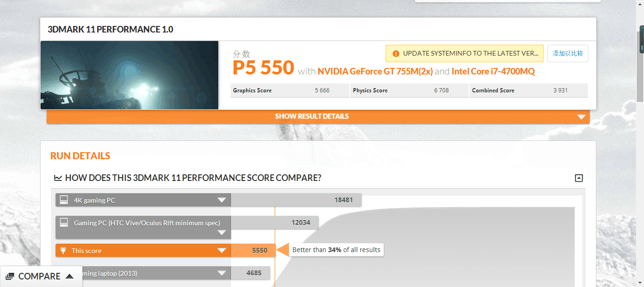Click the Physics Score value 6 708
This screenshot has width=644, height=287.
pyautogui.click(x=442, y=90)
